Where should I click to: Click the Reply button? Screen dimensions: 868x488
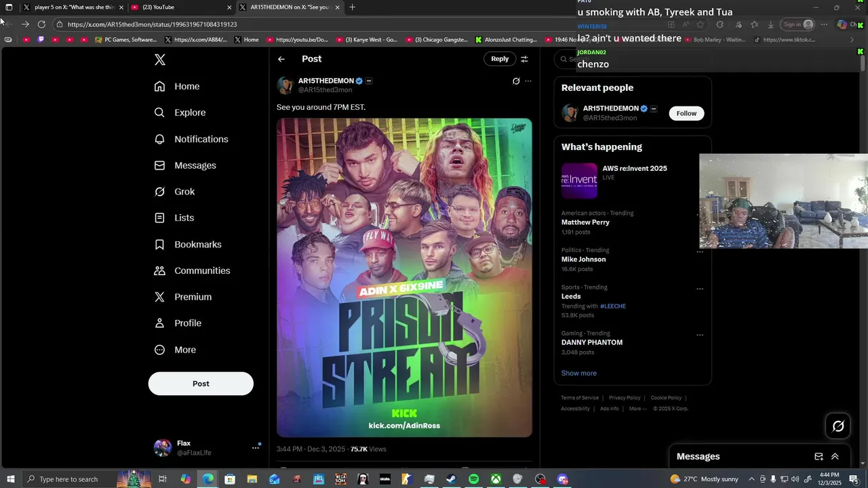500,59
